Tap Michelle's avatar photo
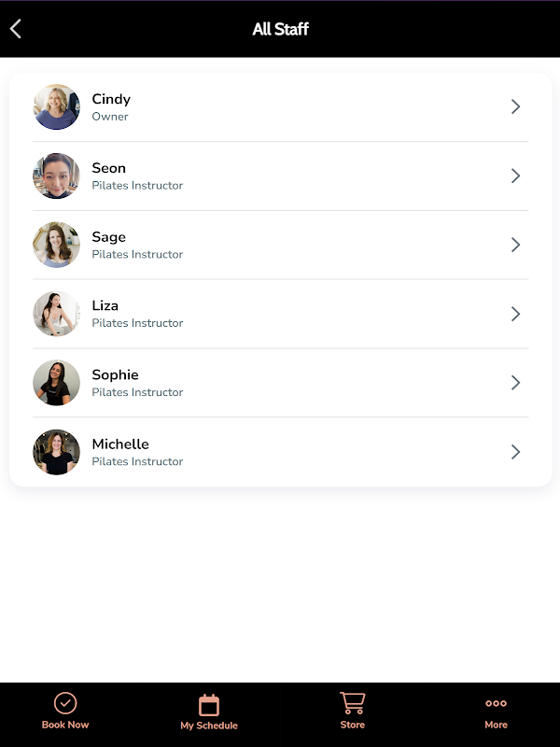Screen dimensions: 560x747 coord(57,452)
